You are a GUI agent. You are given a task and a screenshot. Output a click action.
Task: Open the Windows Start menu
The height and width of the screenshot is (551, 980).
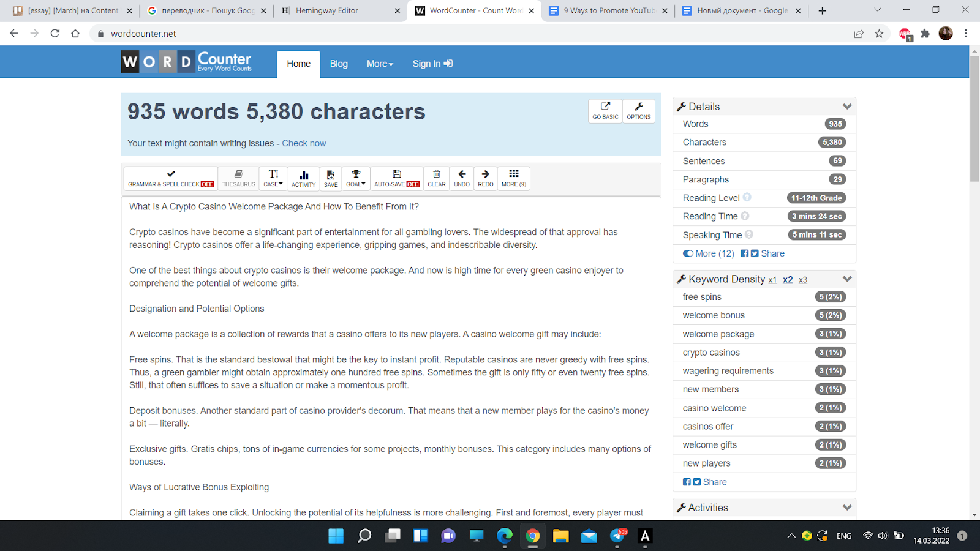pyautogui.click(x=336, y=536)
